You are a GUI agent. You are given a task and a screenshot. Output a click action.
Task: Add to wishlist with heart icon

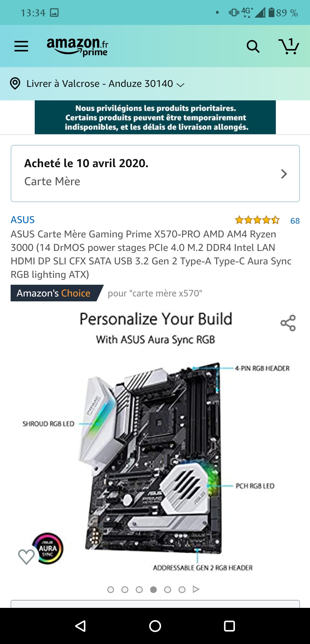pyautogui.click(x=26, y=557)
